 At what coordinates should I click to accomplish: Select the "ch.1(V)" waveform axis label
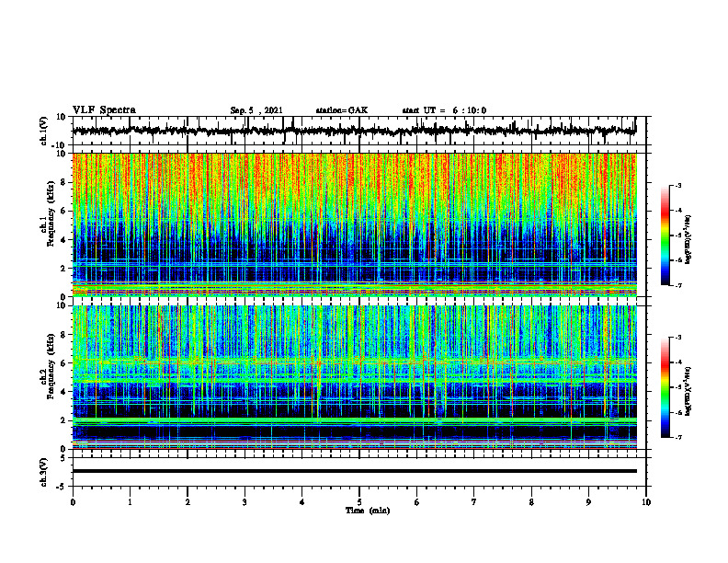(44, 131)
